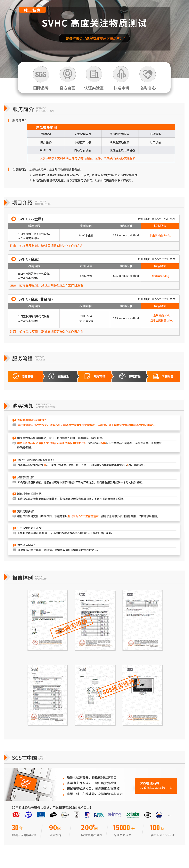
Task: Open the first report sample with signature
Action: tap(48, 620)
